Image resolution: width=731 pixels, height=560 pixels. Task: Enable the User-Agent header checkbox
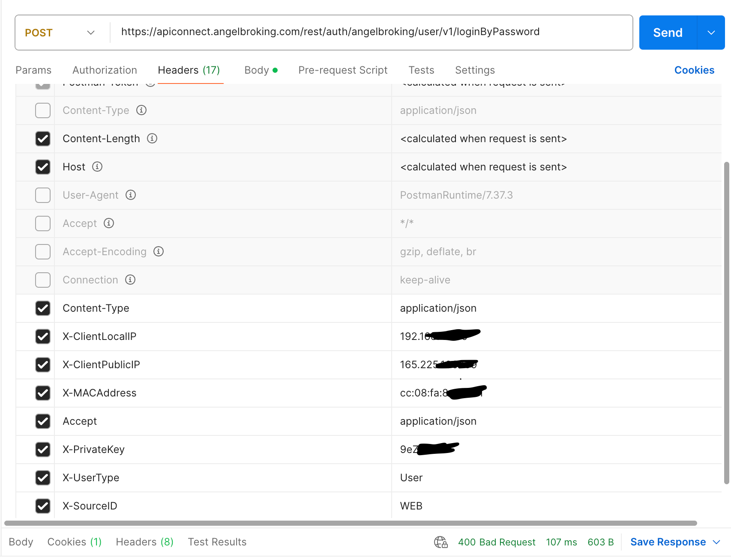pos(43,195)
